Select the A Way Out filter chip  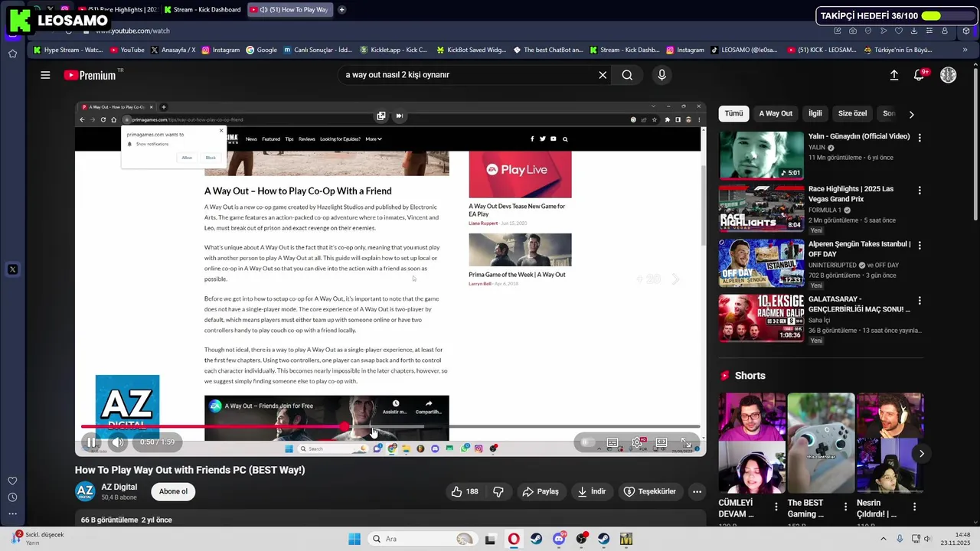(776, 113)
